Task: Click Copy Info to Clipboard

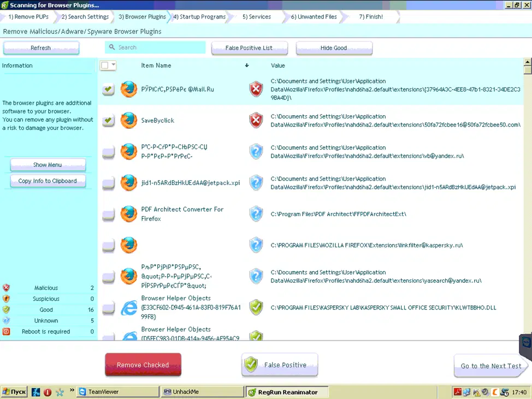Action: (48, 181)
